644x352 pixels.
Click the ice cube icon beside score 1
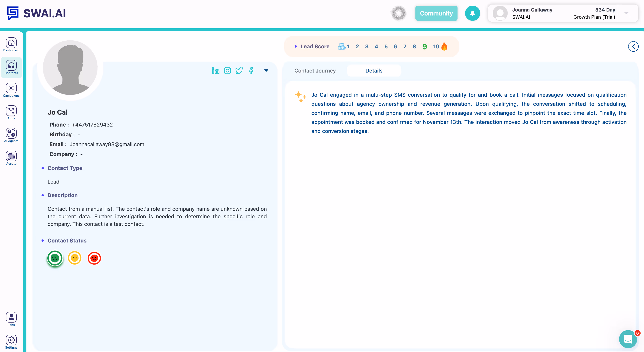tap(341, 46)
